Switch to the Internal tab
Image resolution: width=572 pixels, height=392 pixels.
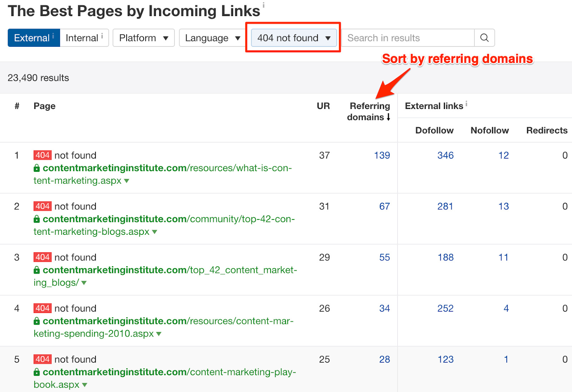[84, 38]
